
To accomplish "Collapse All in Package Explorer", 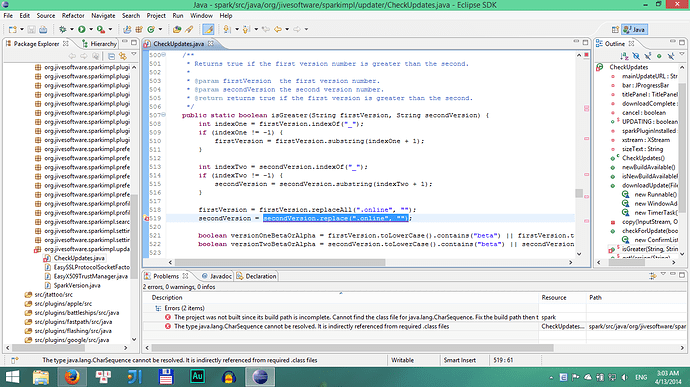I will click(x=111, y=56).
